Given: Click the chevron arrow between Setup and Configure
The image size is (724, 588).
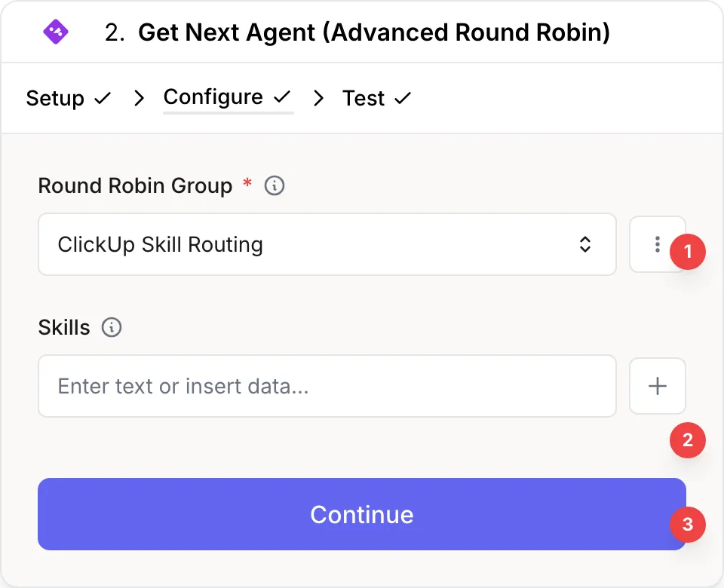Looking at the screenshot, I should pos(138,97).
